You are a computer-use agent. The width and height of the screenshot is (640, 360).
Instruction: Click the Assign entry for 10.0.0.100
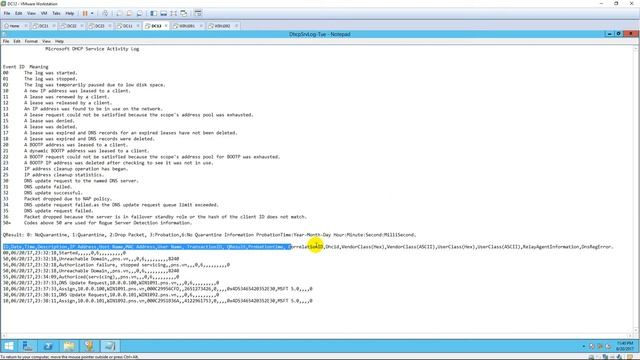[x=158, y=289]
